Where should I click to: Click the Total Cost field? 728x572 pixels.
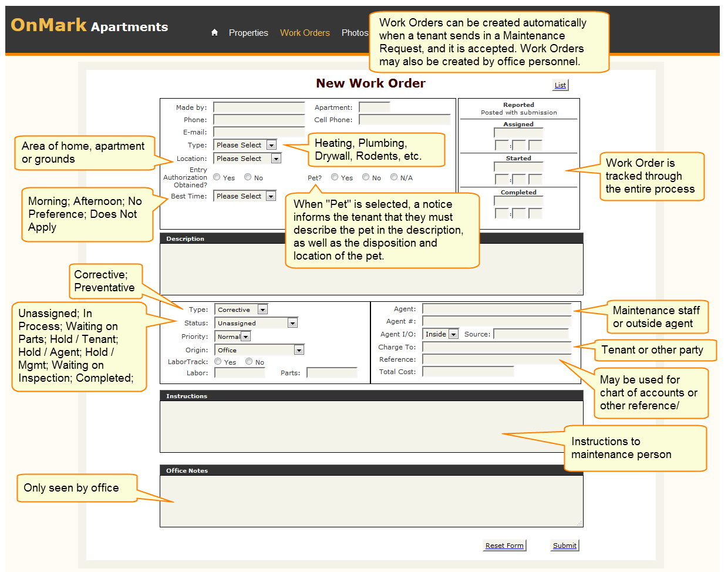[x=468, y=372]
